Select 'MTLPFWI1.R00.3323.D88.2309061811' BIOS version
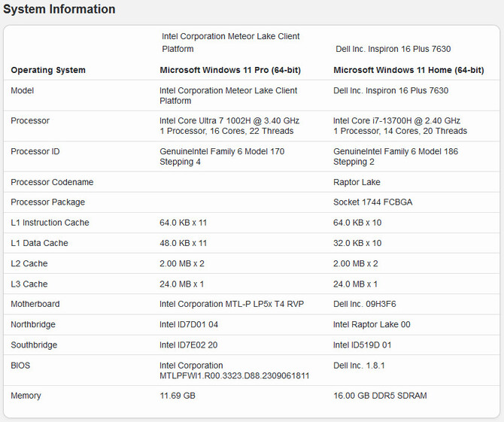Screen dimensions: 504x422 pyautogui.click(x=234, y=375)
